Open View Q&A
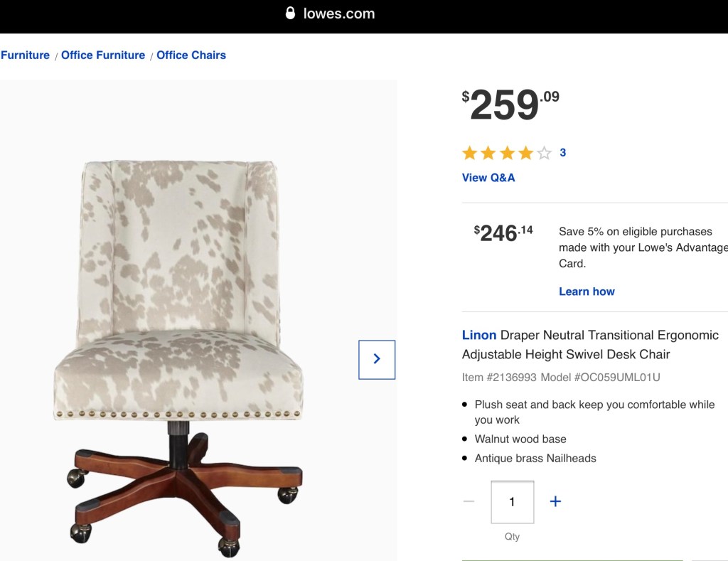Viewport: 728px width, 561px height. pos(488,178)
